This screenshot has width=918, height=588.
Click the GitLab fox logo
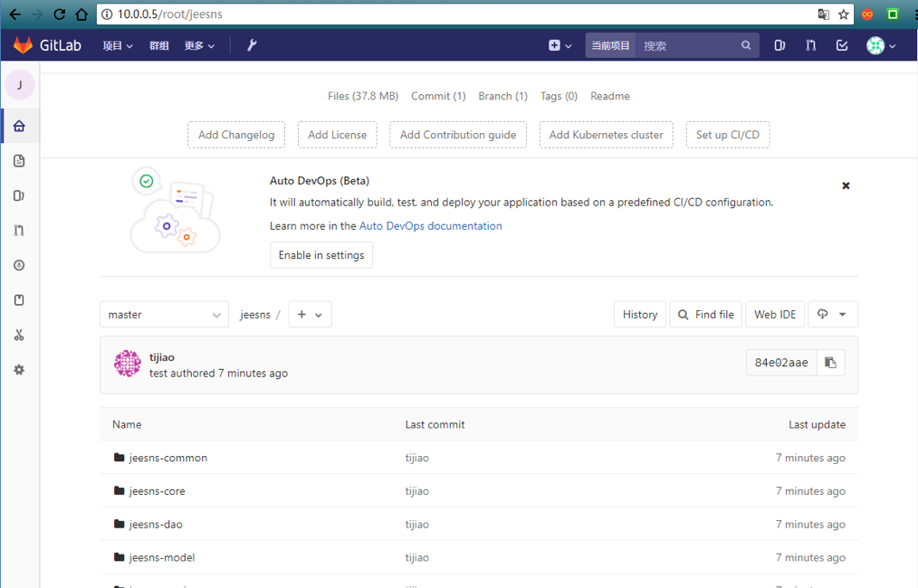(x=23, y=45)
